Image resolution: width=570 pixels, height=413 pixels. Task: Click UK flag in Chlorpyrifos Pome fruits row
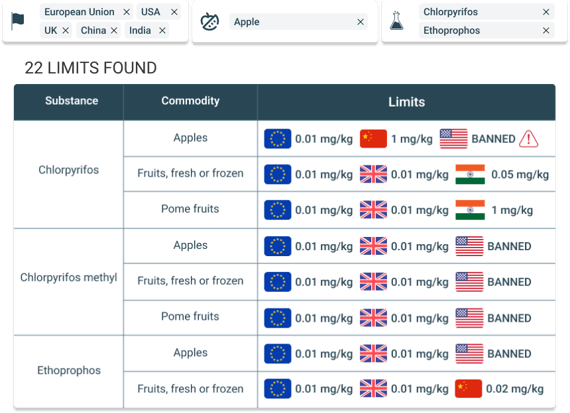click(373, 210)
